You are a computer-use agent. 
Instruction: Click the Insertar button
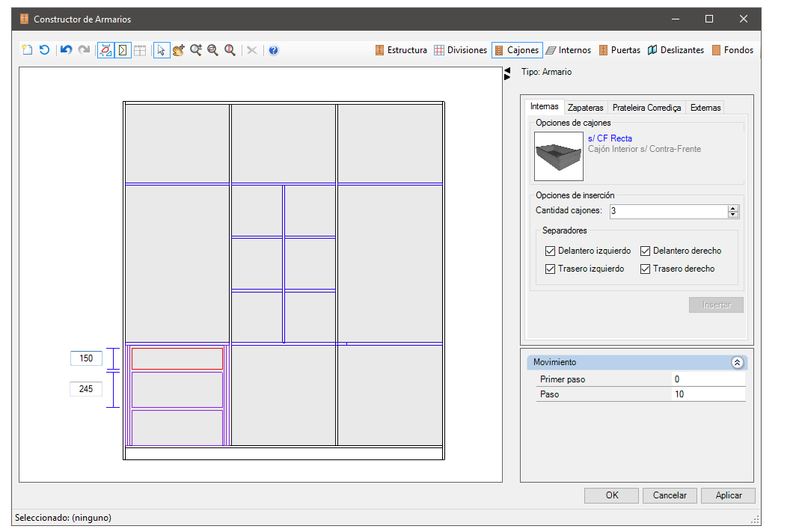click(x=716, y=305)
